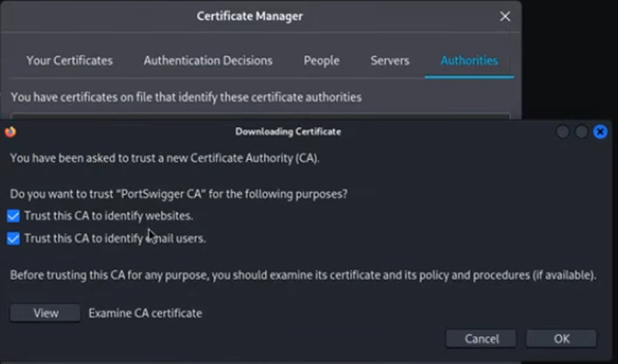
Task: Close the Certificate Manager dialog
Action: (x=505, y=16)
